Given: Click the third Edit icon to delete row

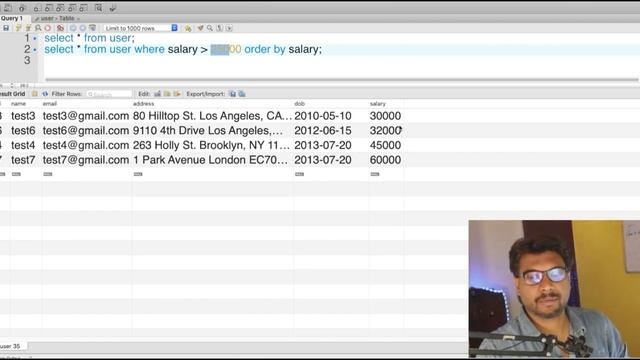Looking at the screenshot, I should pyautogui.click(x=177, y=94).
